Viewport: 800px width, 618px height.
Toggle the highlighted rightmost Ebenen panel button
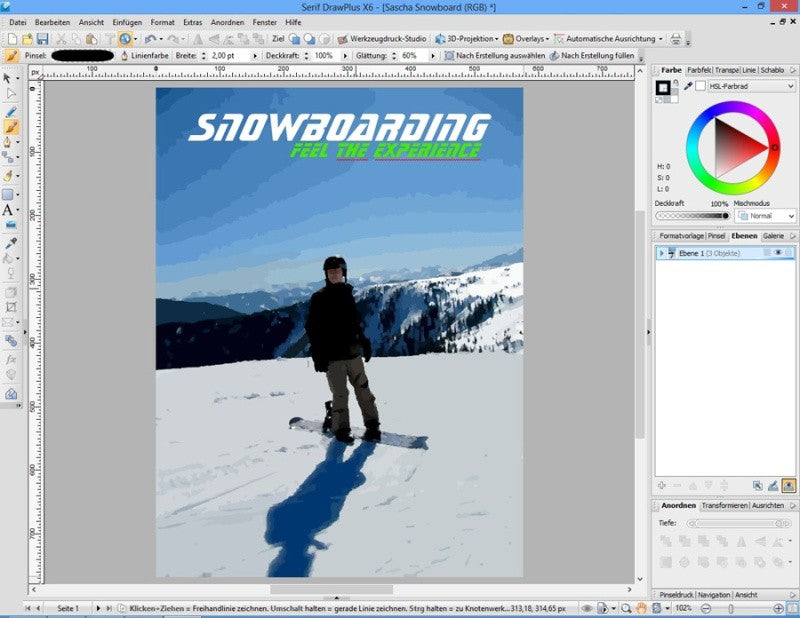click(x=789, y=485)
